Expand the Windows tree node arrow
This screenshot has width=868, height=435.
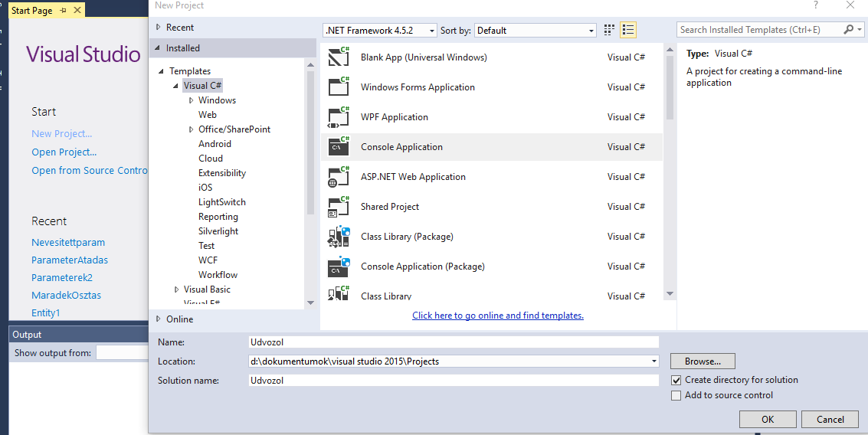point(191,100)
